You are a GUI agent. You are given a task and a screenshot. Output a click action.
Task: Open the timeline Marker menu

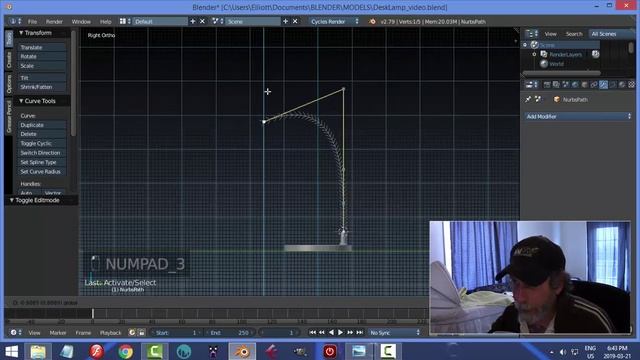point(58,333)
